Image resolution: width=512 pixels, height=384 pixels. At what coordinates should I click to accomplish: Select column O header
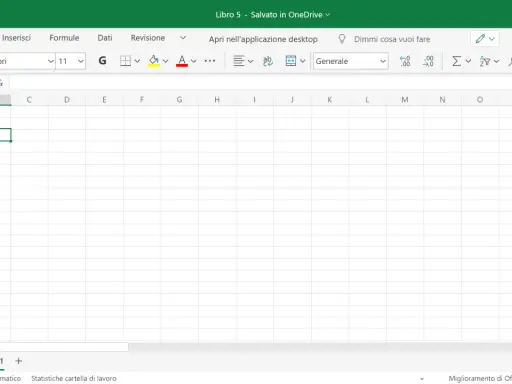coord(480,100)
